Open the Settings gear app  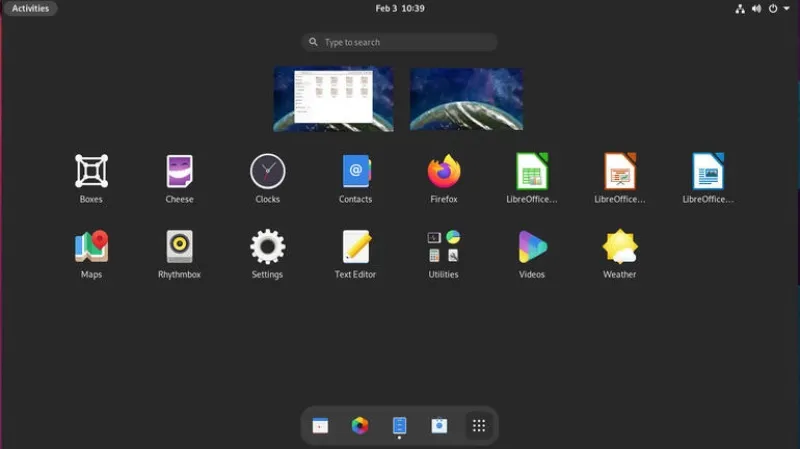[267, 247]
